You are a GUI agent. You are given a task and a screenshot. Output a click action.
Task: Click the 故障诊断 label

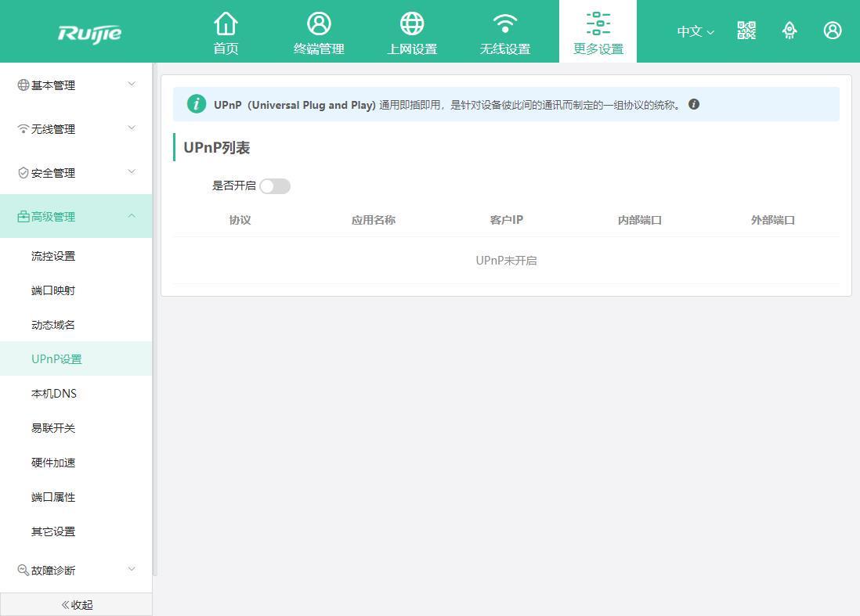pos(53,571)
